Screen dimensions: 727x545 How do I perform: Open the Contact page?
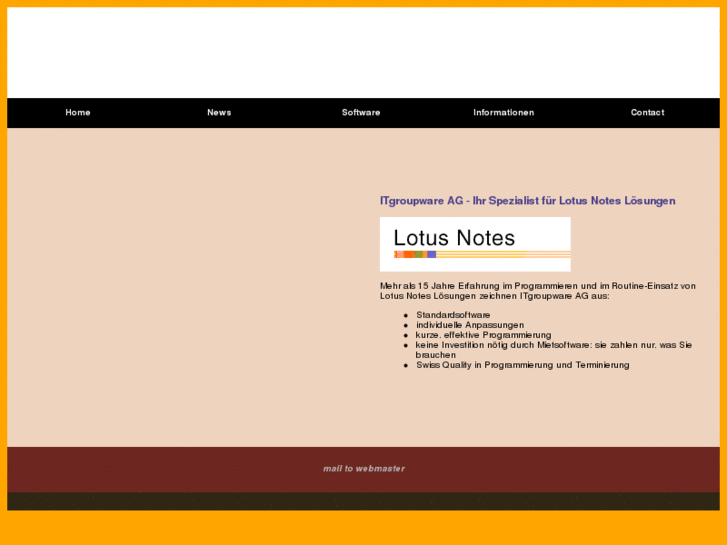[x=647, y=112]
